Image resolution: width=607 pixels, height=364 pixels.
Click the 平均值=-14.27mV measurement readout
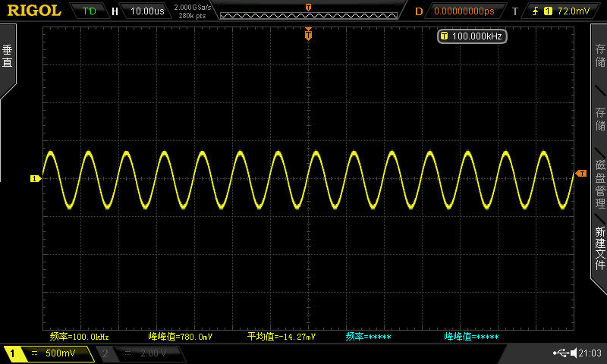click(281, 337)
